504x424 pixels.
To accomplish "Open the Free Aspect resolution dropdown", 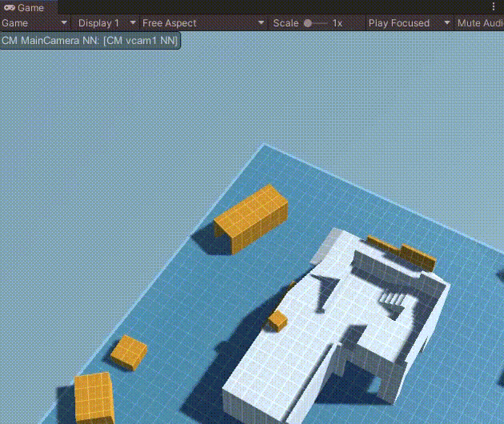I will point(203,23).
